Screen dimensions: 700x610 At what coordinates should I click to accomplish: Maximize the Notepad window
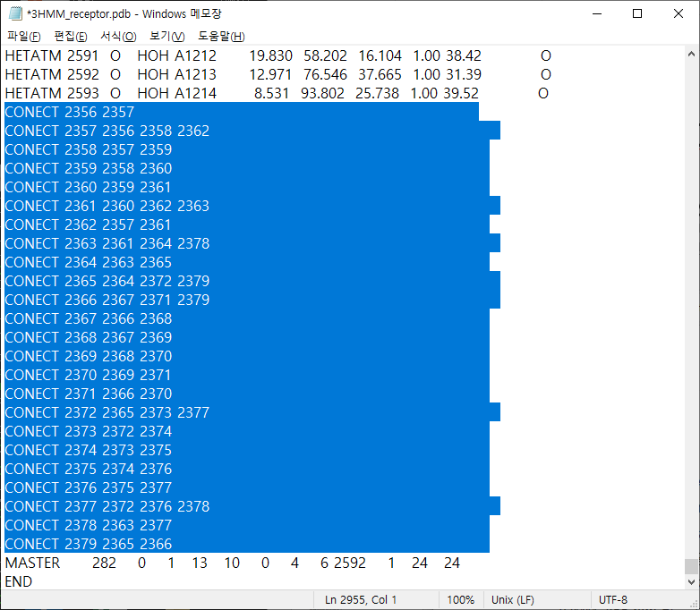(637, 13)
